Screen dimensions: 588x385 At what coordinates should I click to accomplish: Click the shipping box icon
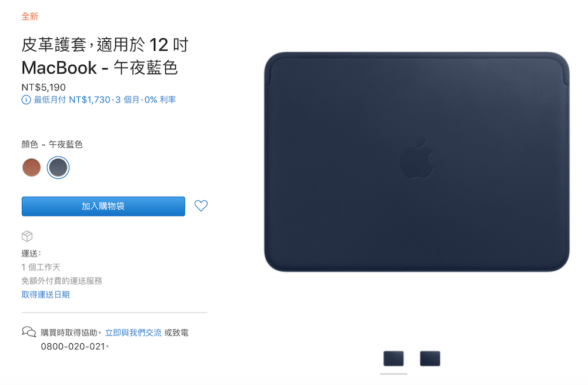point(27,236)
